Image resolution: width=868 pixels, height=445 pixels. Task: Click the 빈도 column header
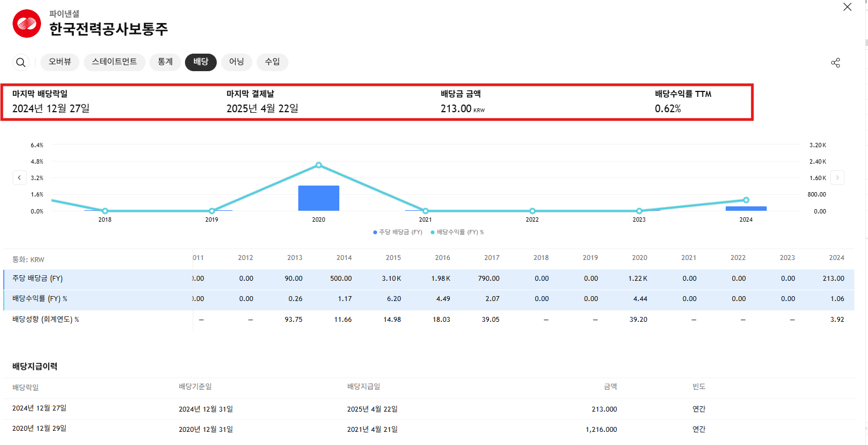point(699,386)
